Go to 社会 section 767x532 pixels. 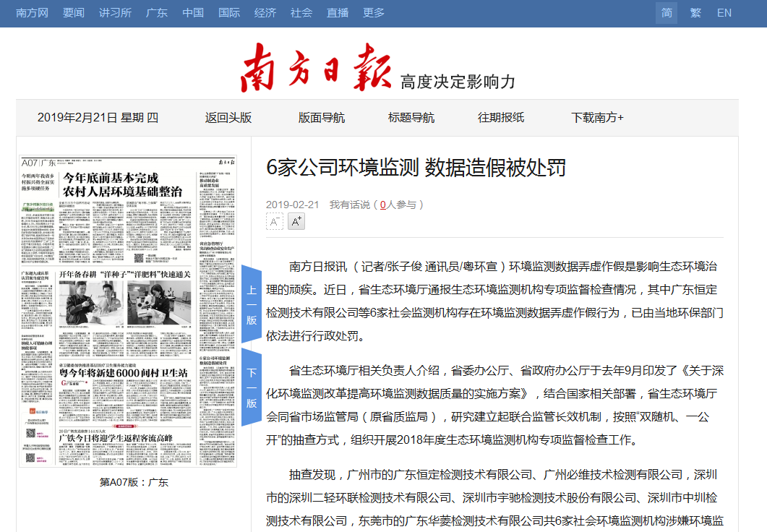tap(301, 13)
